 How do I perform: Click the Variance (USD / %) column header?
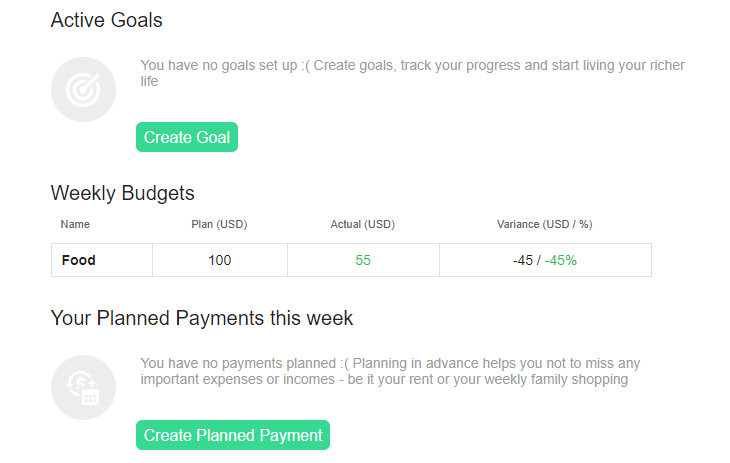coord(544,224)
